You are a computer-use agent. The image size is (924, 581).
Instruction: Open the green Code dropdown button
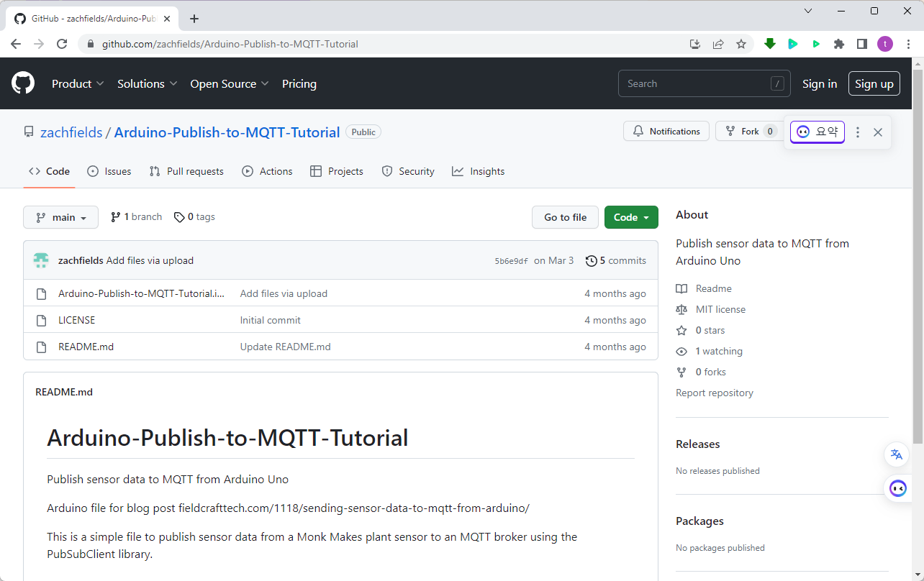click(631, 217)
